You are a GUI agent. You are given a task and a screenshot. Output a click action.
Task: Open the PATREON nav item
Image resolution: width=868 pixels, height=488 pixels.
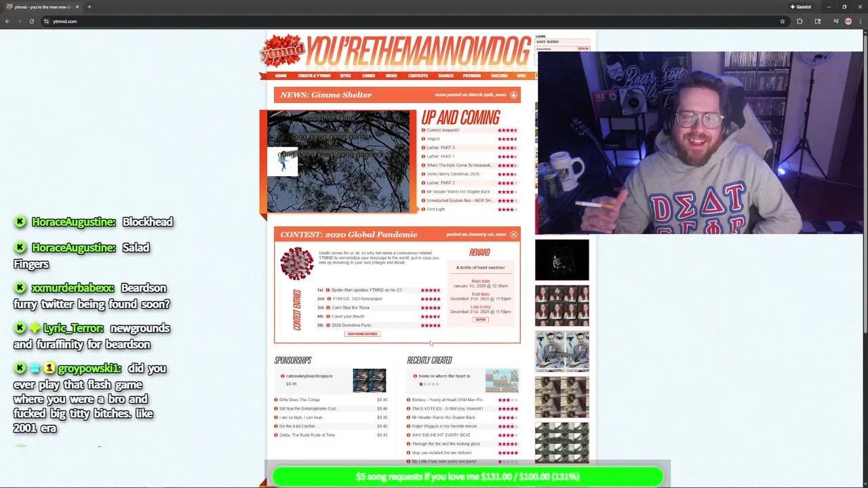click(x=472, y=76)
